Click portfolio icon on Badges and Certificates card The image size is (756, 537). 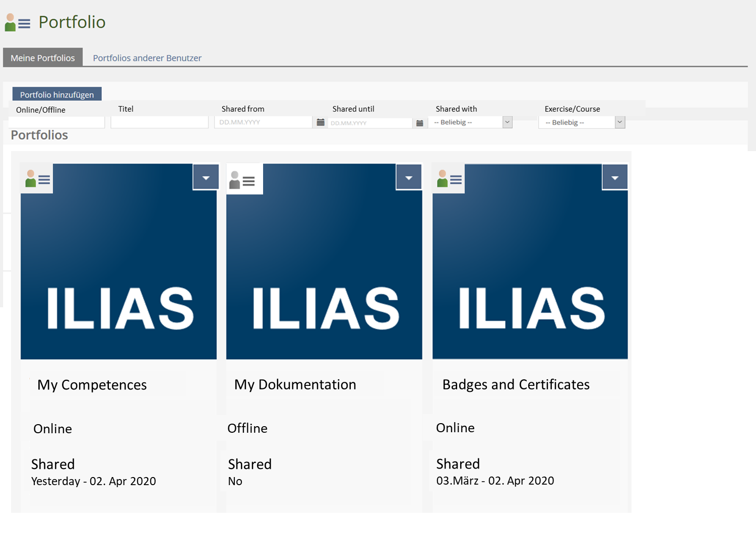(449, 179)
